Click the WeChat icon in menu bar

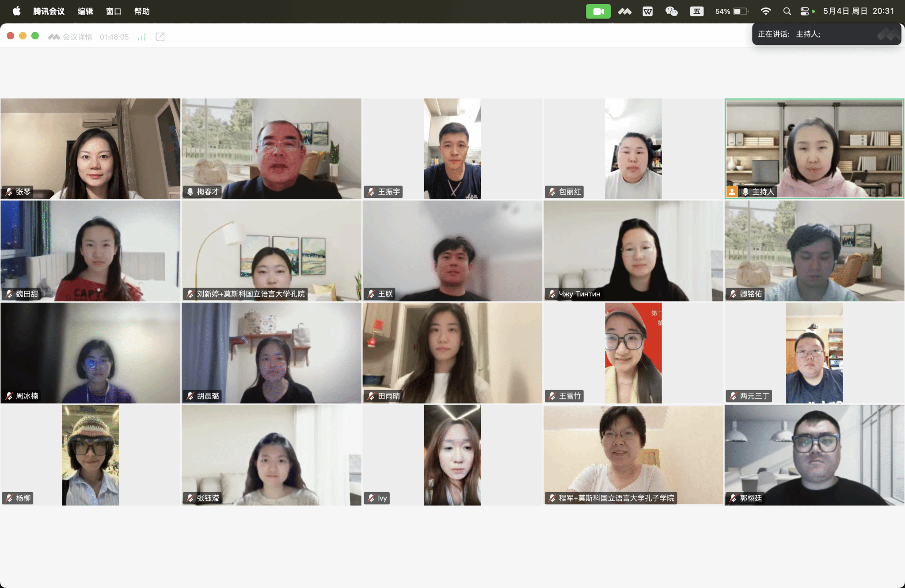click(671, 11)
